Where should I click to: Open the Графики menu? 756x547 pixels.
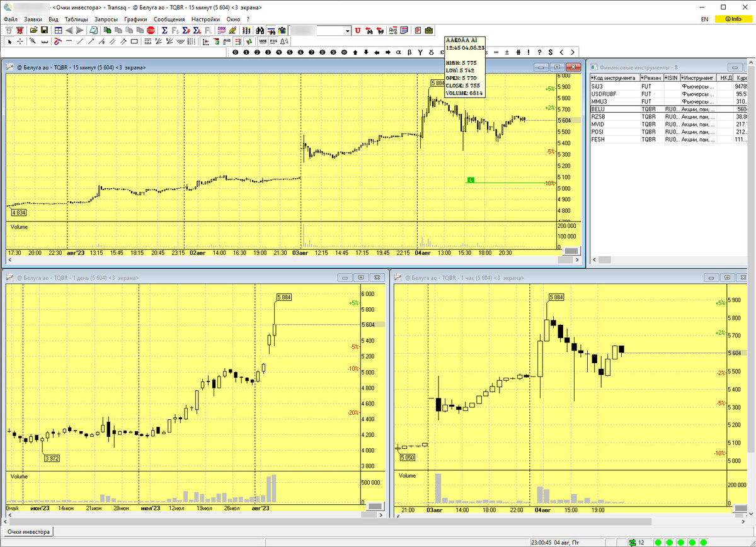135,19
